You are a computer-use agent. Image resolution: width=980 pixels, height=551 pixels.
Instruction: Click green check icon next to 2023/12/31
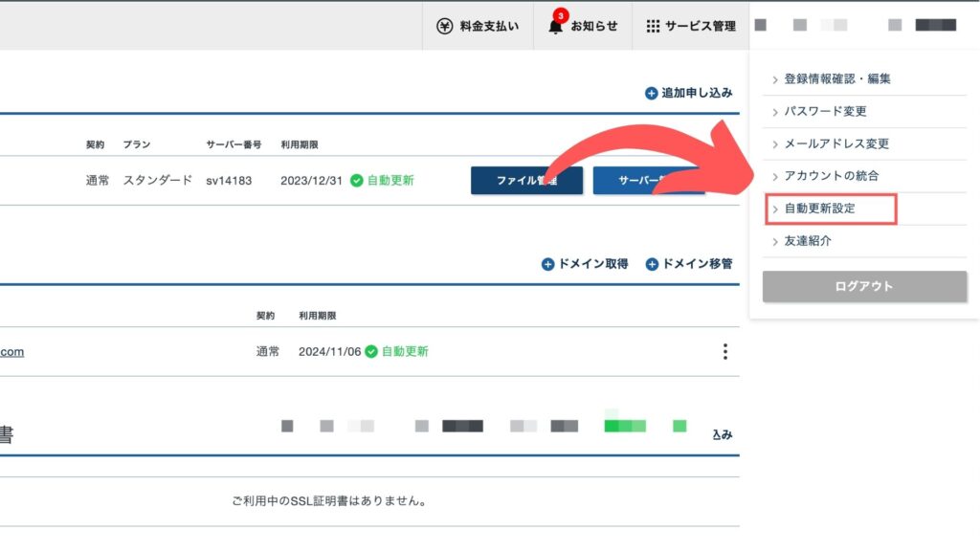356,181
